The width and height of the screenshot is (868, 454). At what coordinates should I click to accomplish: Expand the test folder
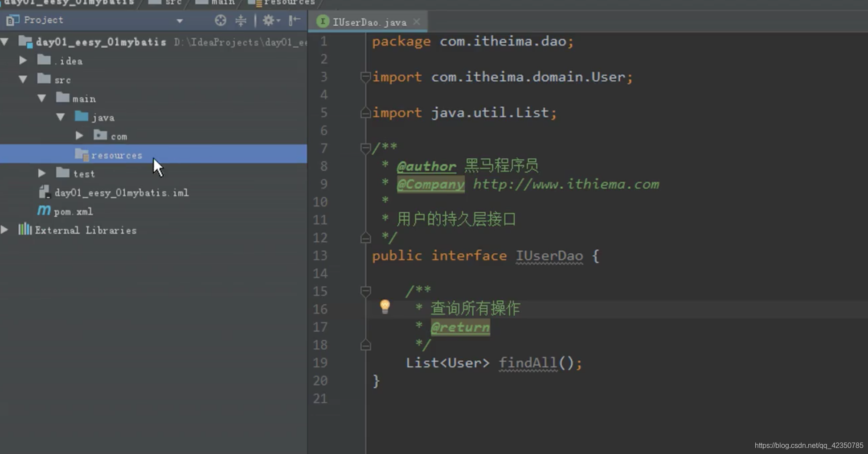42,173
